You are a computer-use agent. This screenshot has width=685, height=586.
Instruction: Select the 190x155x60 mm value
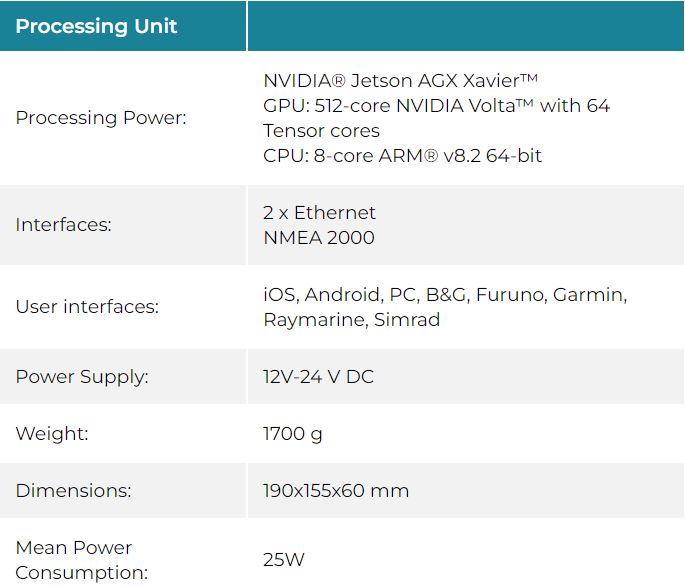tap(336, 491)
